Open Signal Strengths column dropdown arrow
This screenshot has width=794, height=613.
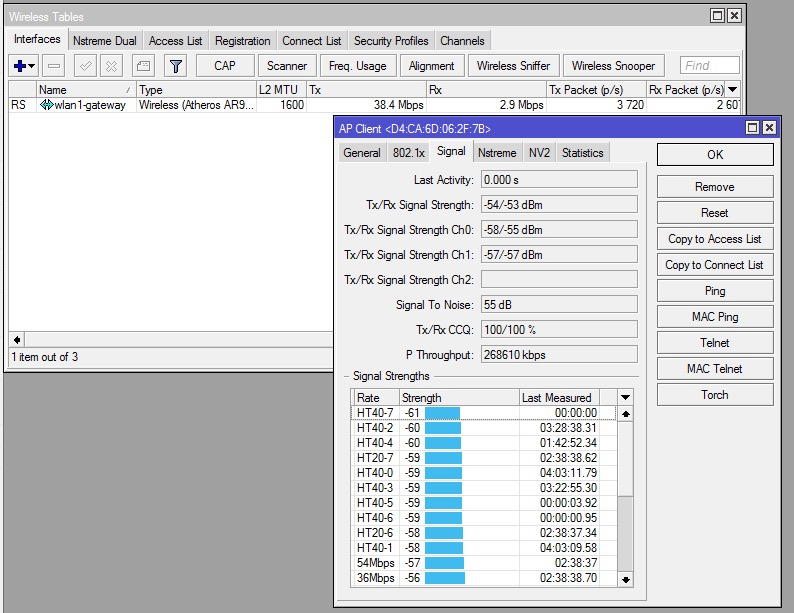tap(626, 398)
